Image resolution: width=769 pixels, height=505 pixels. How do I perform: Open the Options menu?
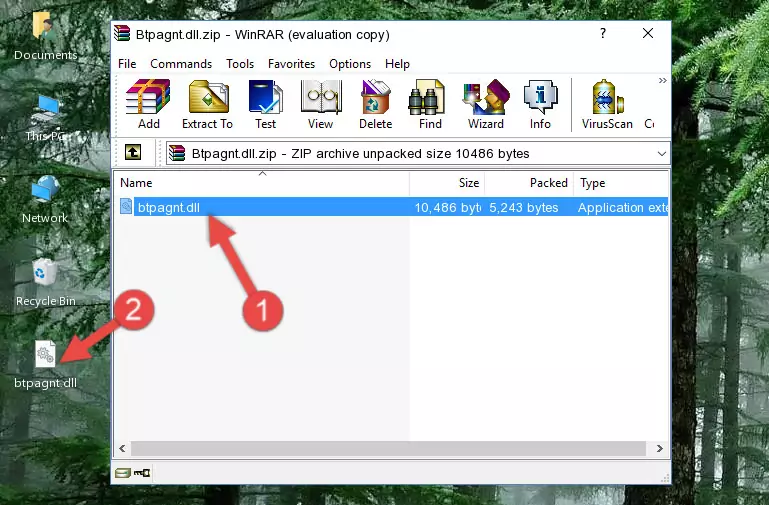pyautogui.click(x=350, y=64)
